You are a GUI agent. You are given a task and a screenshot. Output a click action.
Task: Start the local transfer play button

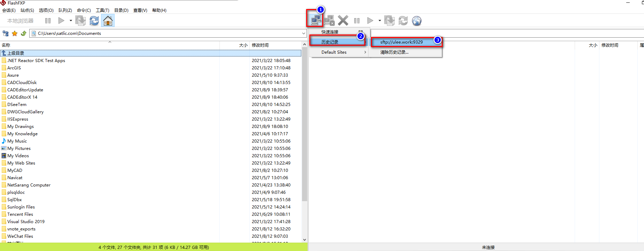[61, 21]
